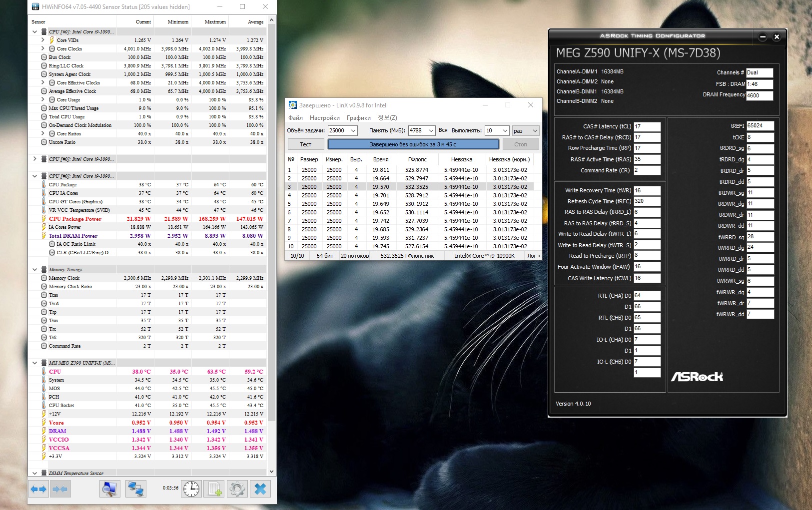The width and height of the screenshot is (812, 510).
Task: Click the collapse columns arrows icon in HWiNFO
Action: point(60,489)
